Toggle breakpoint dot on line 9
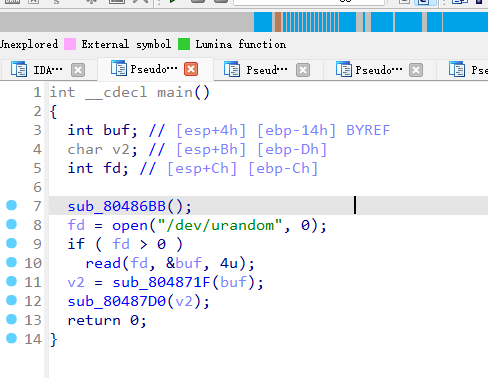Viewport: 488px width, 378px height. [x=12, y=243]
